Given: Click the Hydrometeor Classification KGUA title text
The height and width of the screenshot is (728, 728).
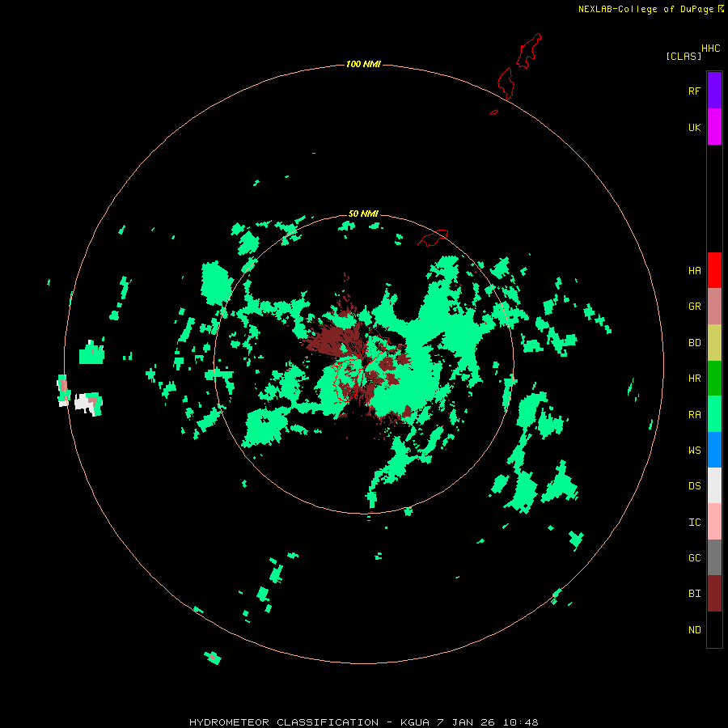Looking at the screenshot, I should click(363, 722).
